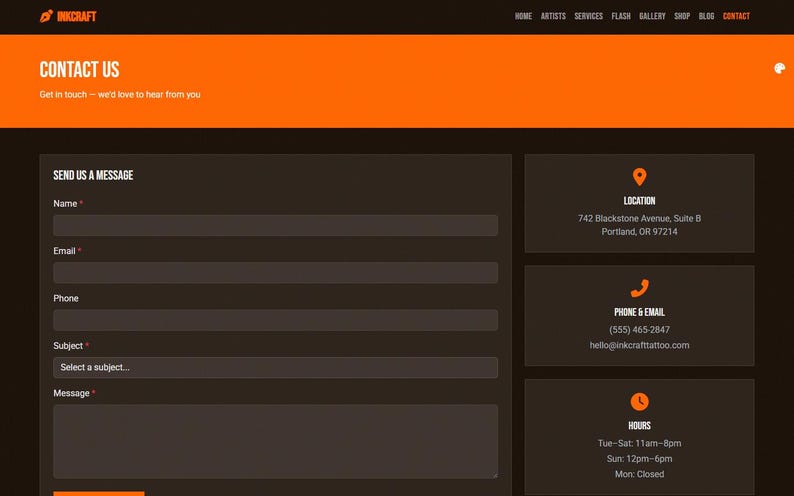Screen dimensions: 794x496
Task: Click the INKCRAFT brand name link
Action: tap(76, 17)
